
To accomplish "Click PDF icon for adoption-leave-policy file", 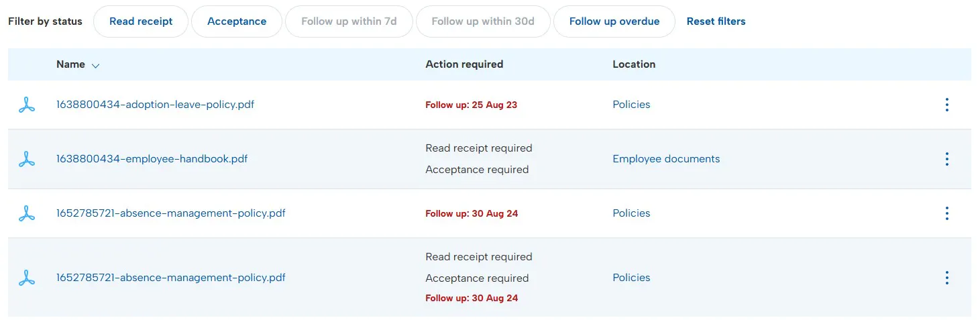I will click(26, 105).
